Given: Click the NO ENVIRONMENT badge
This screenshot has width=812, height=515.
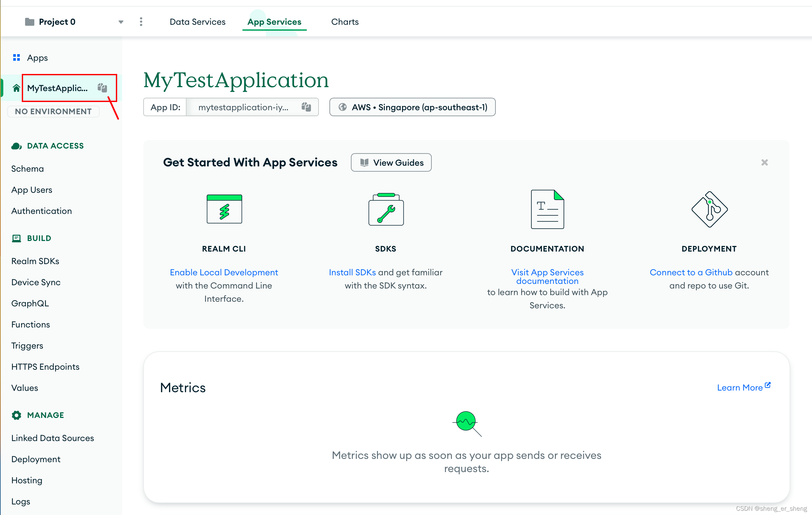Looking at the screenshot, I should 53,111.
